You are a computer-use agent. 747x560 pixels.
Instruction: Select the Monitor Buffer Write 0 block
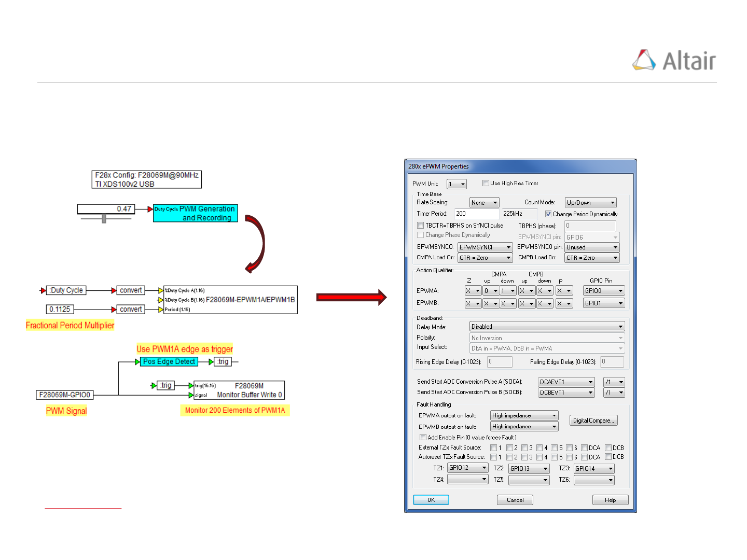click(239, 390)
